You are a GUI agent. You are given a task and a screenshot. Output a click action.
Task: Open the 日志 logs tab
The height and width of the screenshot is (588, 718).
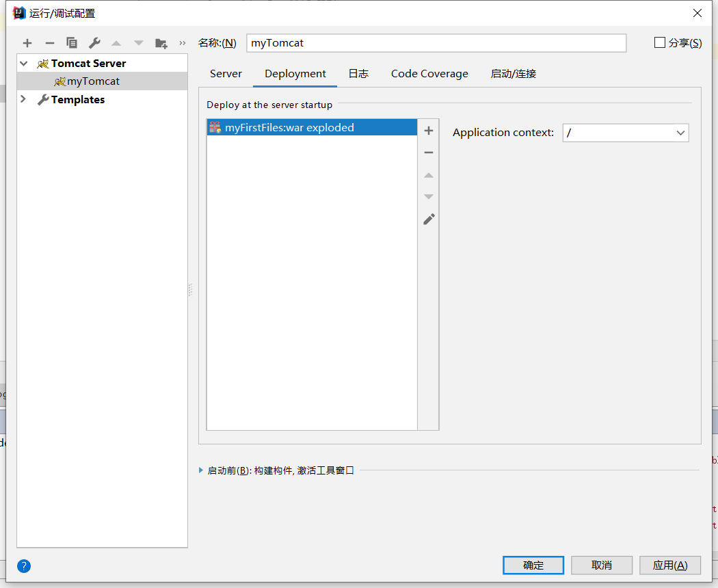[358, 74]
